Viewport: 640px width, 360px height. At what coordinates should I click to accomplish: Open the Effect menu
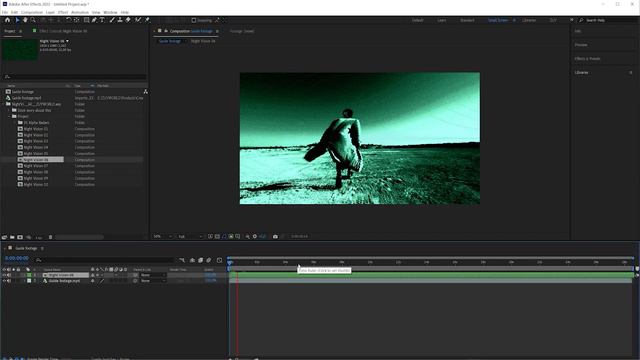click(63, 12)
